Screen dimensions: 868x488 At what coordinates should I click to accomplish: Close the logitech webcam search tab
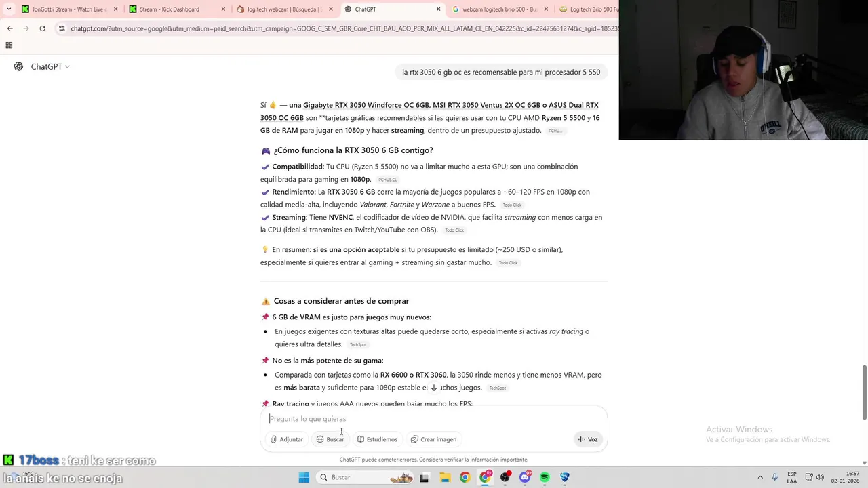tap(331, 9)
